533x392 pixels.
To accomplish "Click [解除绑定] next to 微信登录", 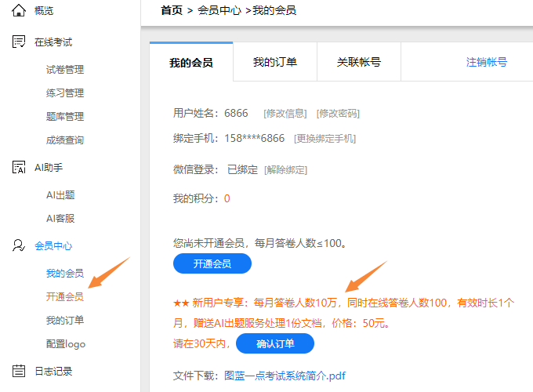I will click(285, 169).
